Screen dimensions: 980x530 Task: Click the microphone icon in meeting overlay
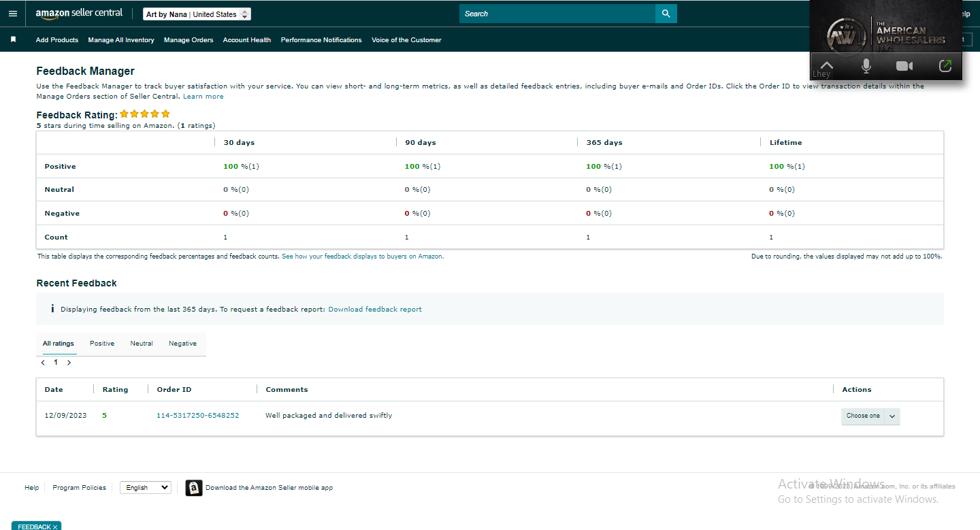[x=866, y=66]
